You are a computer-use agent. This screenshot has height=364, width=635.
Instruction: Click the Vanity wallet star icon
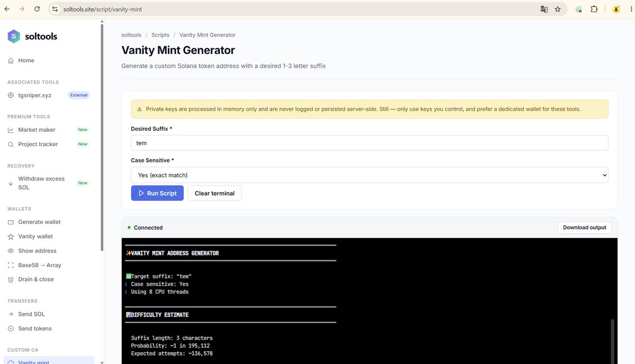11,236
